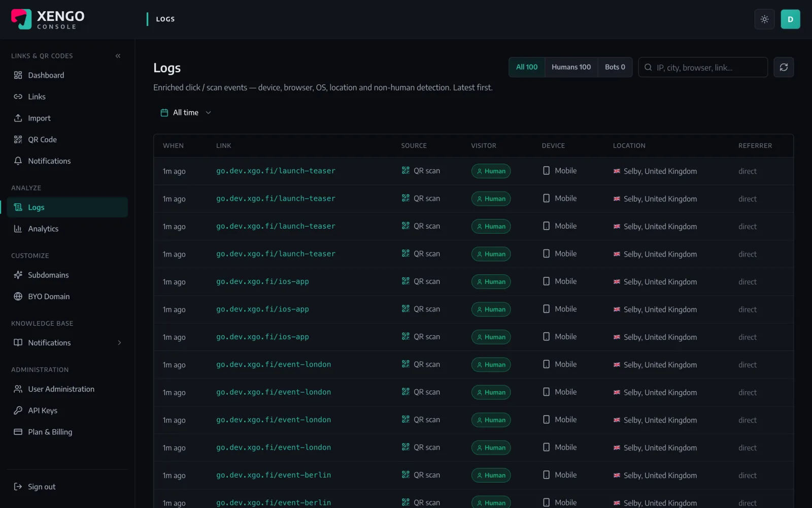The width and height of the screenshot is (812, 508).
Task: Toggle the light/dark theme sun icon
Action: tap(764, 19)
